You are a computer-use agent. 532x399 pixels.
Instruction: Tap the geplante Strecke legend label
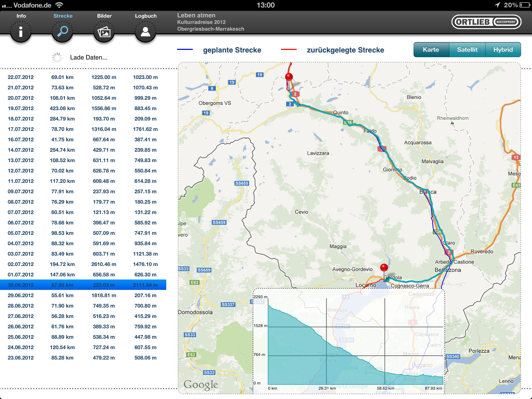click(x=232, y=50)
